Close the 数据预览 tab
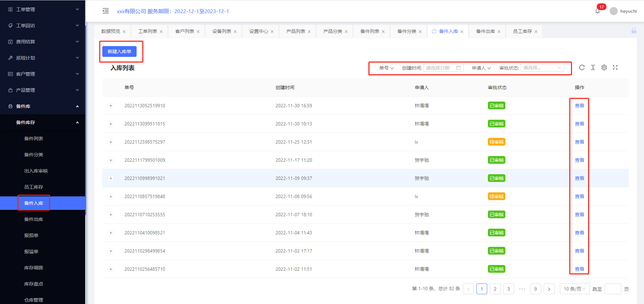 pyautogui.click(x=124, y=32)
